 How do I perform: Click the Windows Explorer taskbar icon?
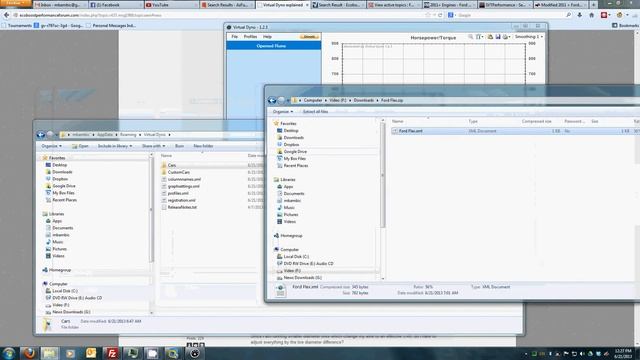click(50, 353)
